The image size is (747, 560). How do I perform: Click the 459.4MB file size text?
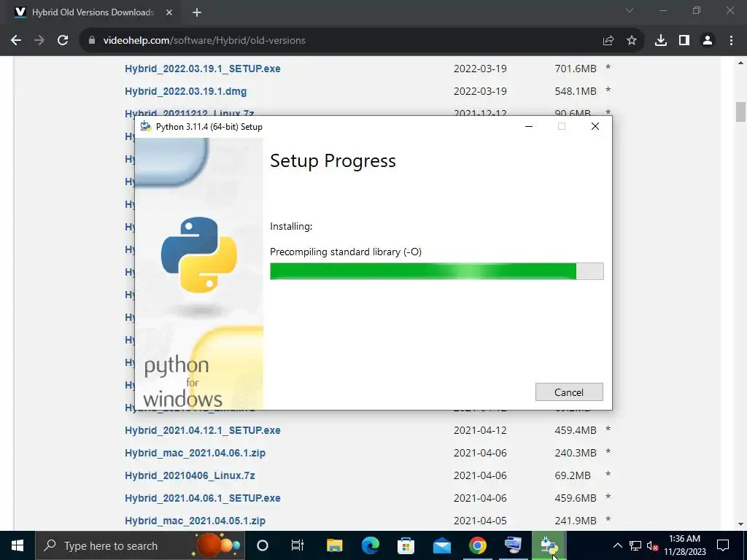click(x=576, y=430)
